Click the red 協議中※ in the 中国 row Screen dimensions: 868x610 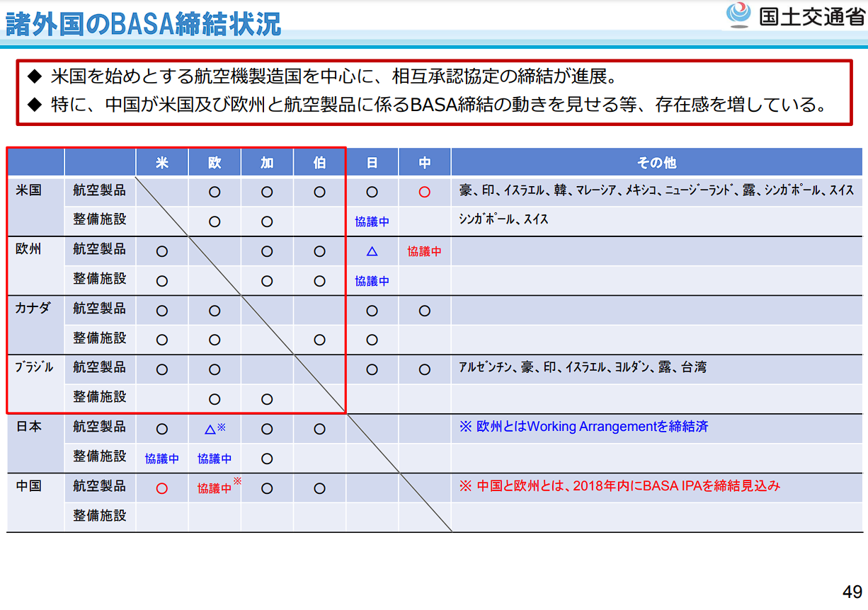tap(218, 488)
